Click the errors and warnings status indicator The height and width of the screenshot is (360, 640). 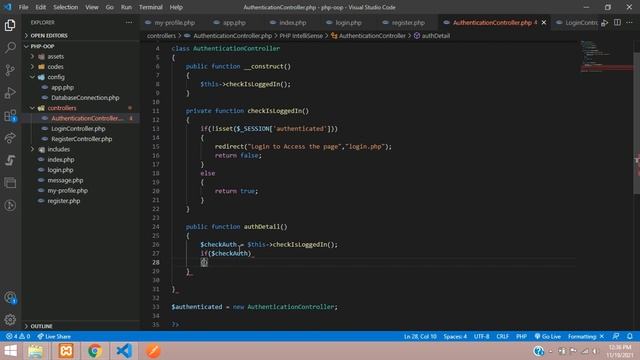[18, 337]
